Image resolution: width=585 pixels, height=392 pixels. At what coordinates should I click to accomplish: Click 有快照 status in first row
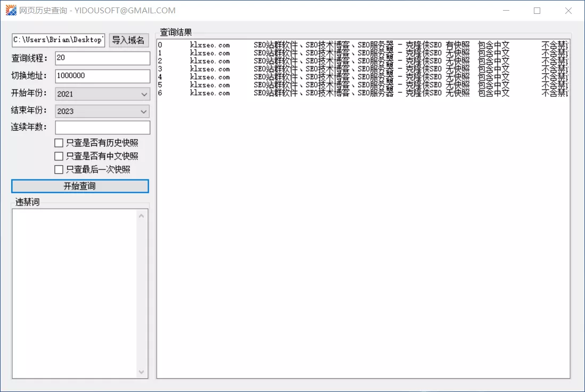[x=458, y=45]
